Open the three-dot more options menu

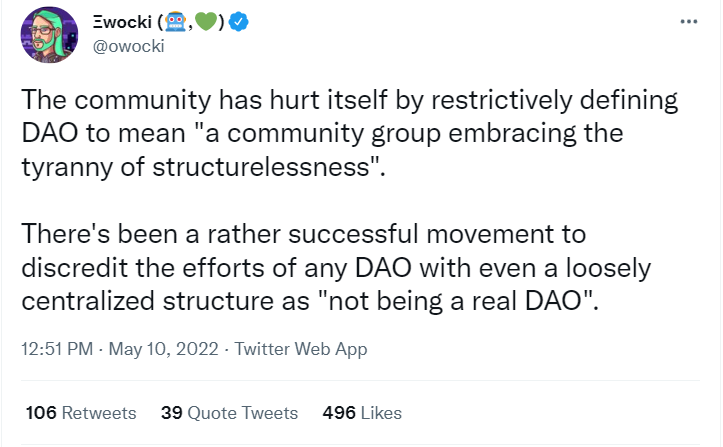[x=688, y=21]
